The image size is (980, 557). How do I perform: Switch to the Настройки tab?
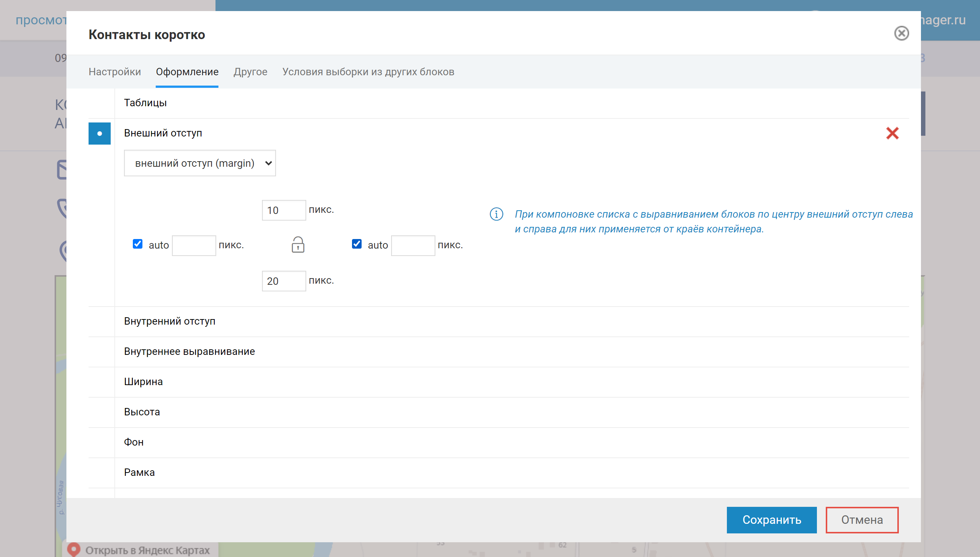pyautogui.click(x=115, y=72)
